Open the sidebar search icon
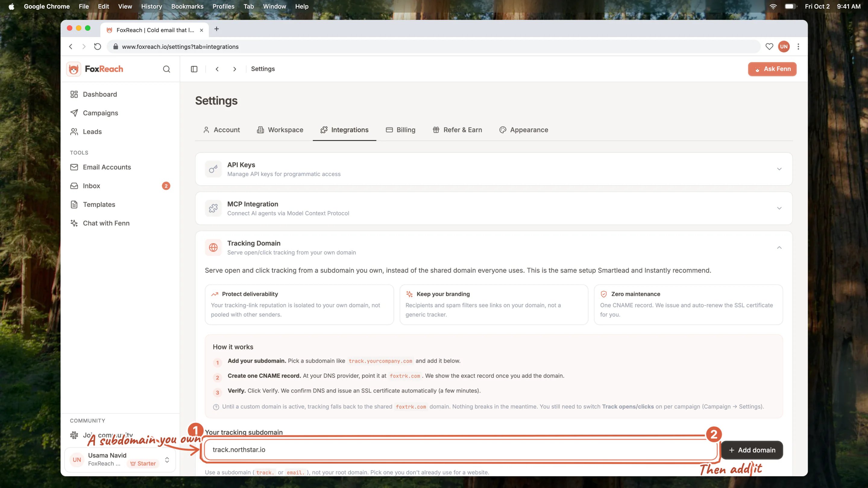This screenshot has width=868, height=488. tap(166, 69)
